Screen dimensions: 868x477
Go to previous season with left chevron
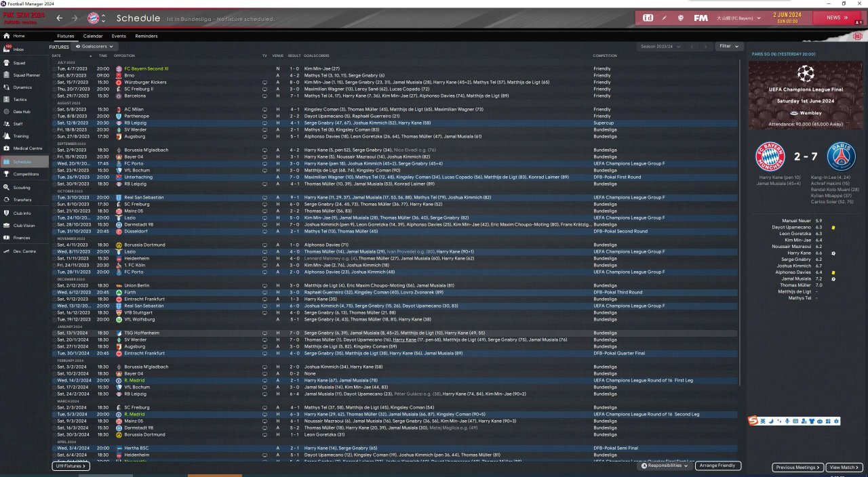tap(692, 47)
